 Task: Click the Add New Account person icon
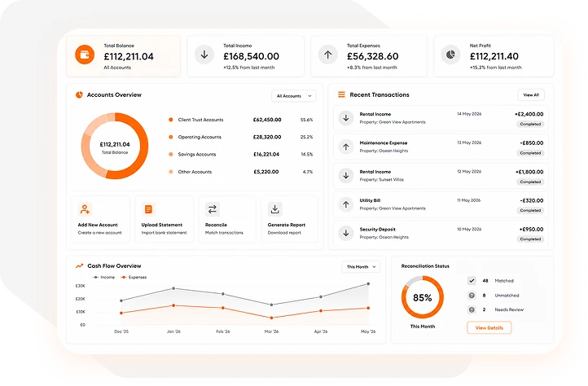pyautogui.click(x=85, y=209)
